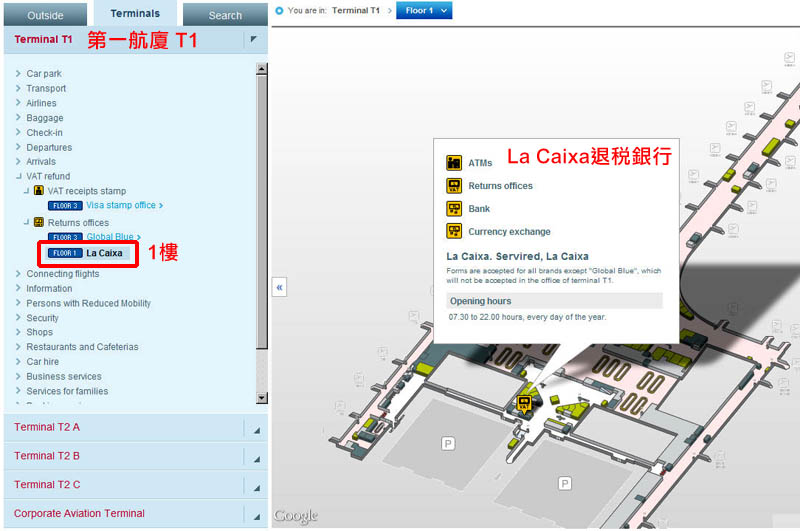This screenshot has height=531, width=800.
Task: Expand arrow for Terminal T2 C
Action: coord(257,488)
